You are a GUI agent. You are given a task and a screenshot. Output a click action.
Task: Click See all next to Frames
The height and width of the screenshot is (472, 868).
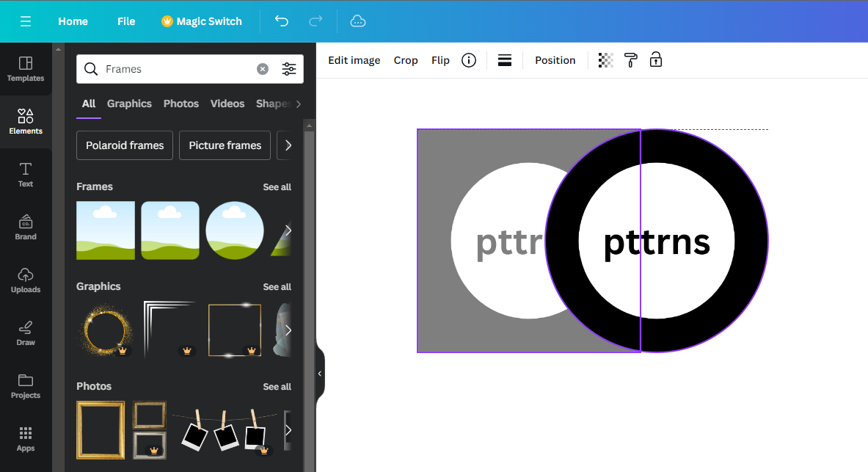[277, 187]
